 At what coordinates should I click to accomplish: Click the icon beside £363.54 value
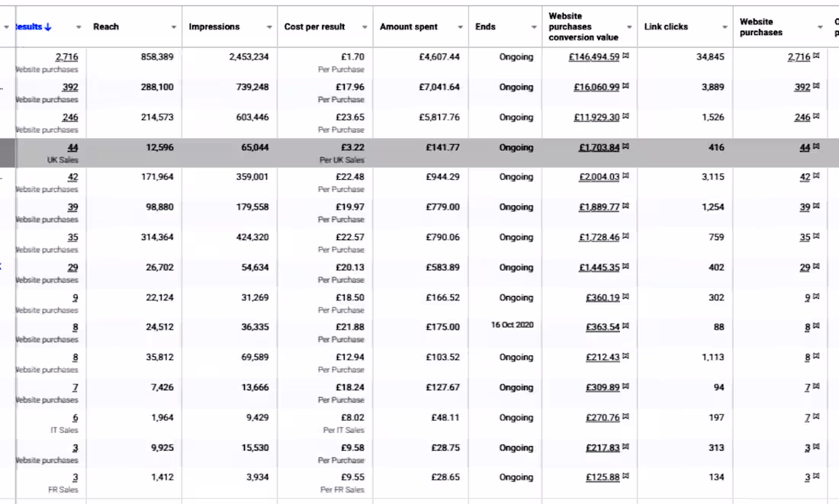pyautogui.click(x=626, y=327)
